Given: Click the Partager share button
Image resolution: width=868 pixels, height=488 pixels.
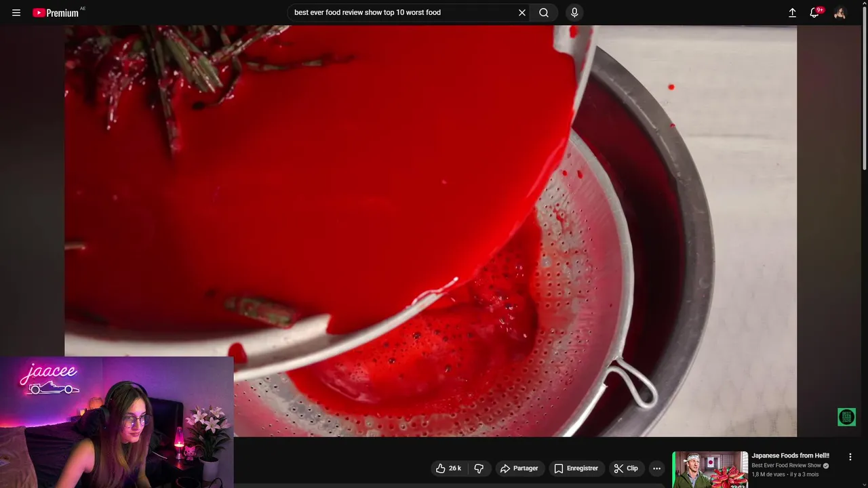Looking at the screenshot, I should click(519, 468).
